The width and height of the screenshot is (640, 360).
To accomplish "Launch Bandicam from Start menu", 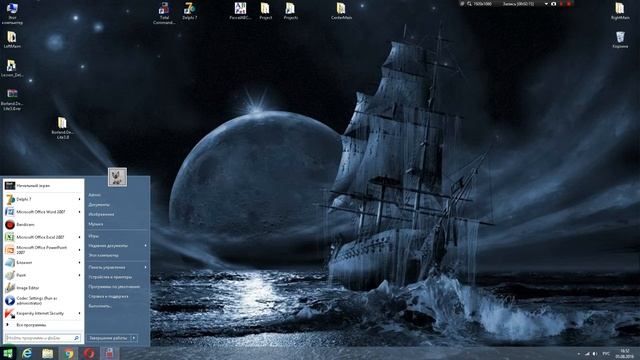I will point(43,224).
